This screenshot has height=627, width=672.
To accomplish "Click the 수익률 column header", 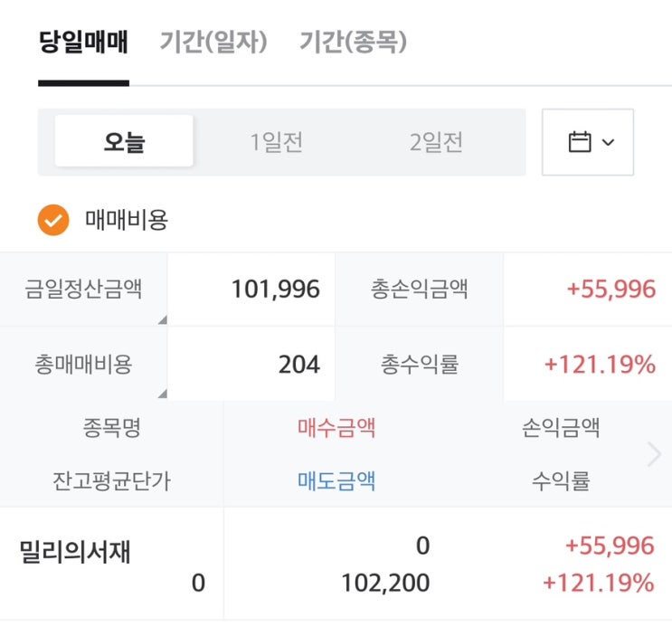I will click(x=561, y=480).
